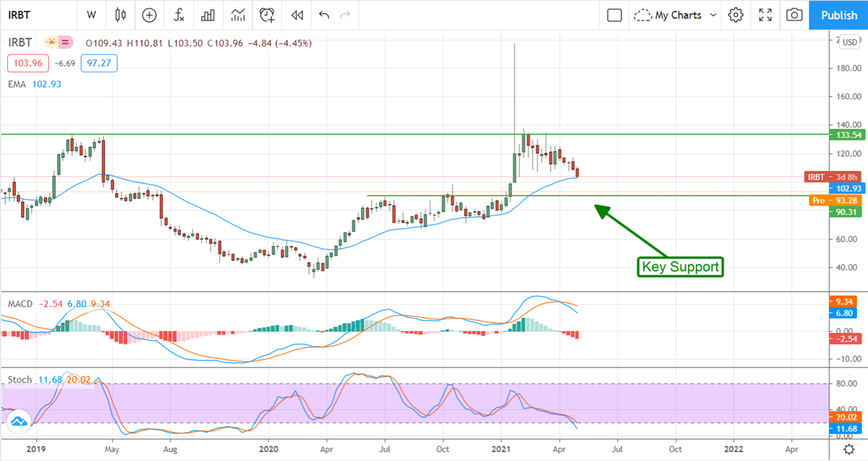Open chart settings gear in toolbar

click(736, 14)
